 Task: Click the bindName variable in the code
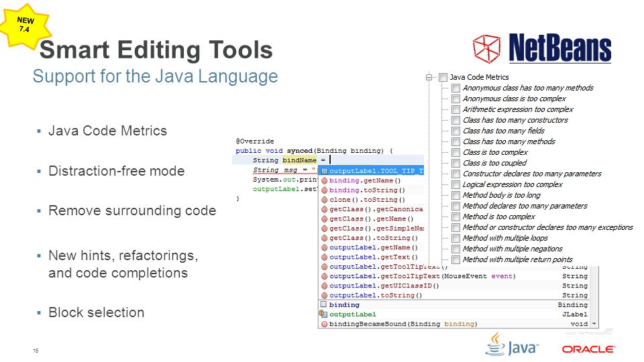pyautogui.click(x=299, y=160)
